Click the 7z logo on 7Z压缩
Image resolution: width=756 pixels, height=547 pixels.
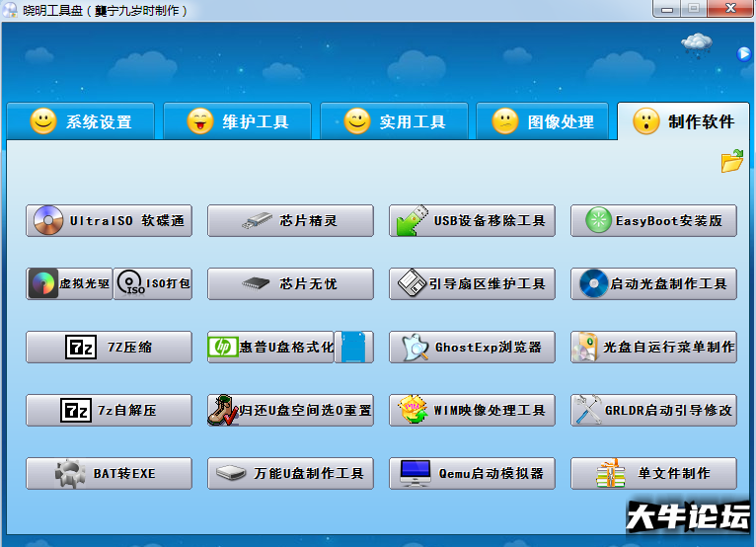[x=81, y=347]
